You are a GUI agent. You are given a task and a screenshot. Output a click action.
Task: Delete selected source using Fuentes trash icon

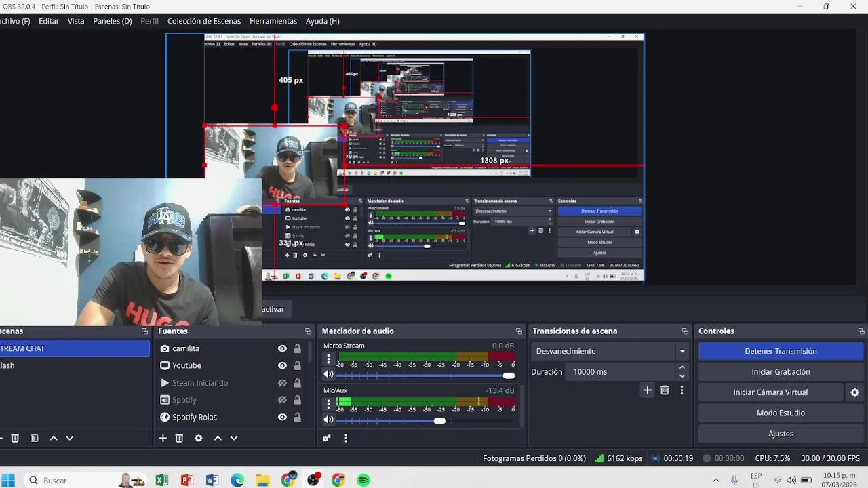179,439
